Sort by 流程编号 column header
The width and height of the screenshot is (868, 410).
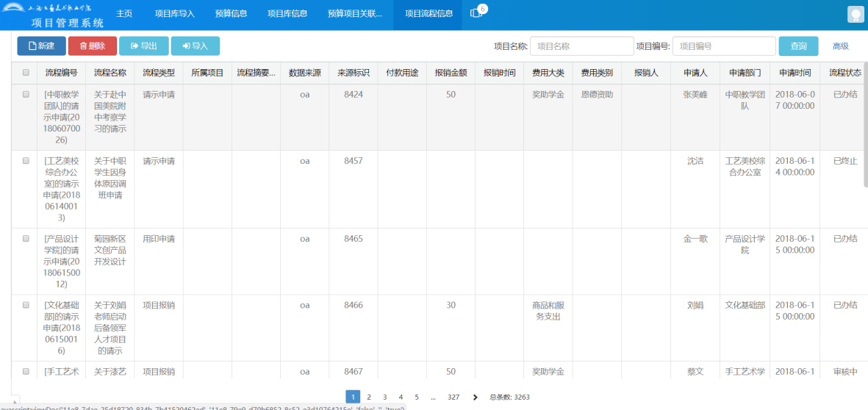click(x=62, y=73)
